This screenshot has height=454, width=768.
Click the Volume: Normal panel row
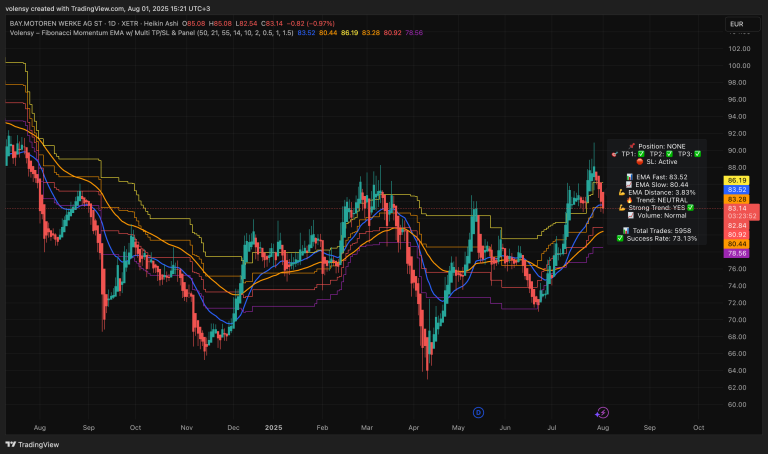657,215
